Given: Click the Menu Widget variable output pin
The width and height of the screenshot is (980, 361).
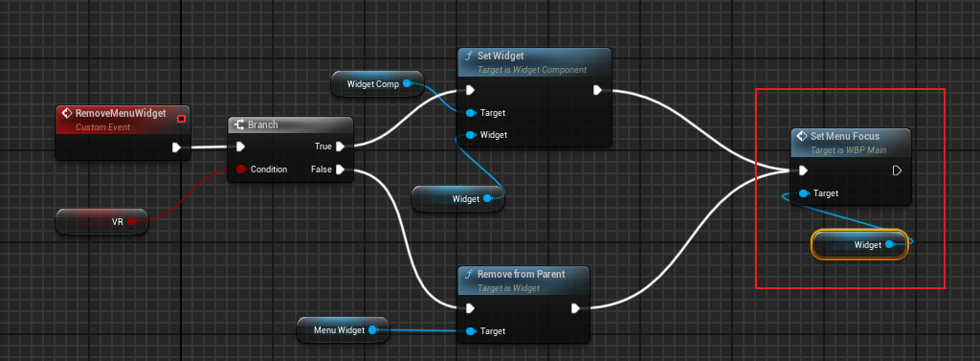Looking at the screenshot, I should click(372, 329).
